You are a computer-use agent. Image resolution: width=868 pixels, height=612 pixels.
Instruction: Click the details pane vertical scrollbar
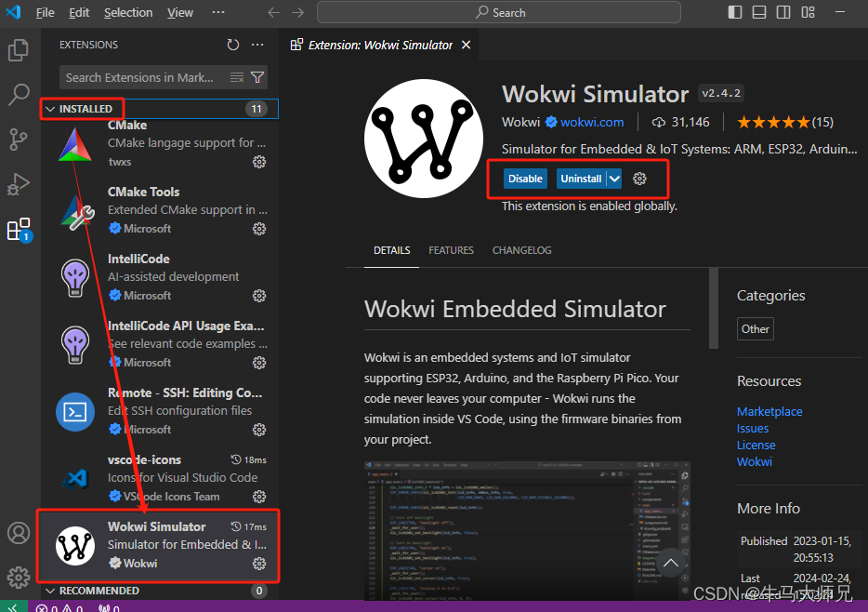(x=714, y=308)
